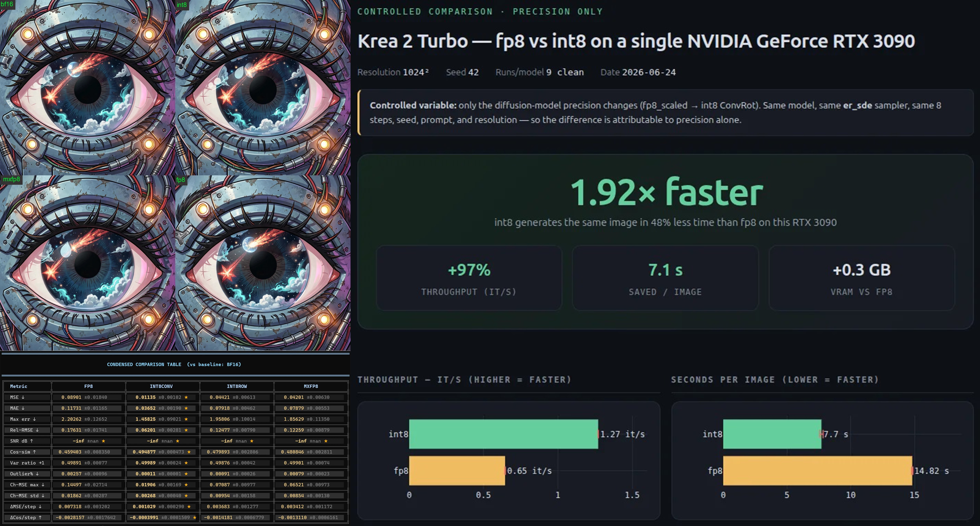Image resolution: width=980 pixels, height=526 pixels.
Task: Click the green int8 throughput bar
Action: tap(503, 434)
